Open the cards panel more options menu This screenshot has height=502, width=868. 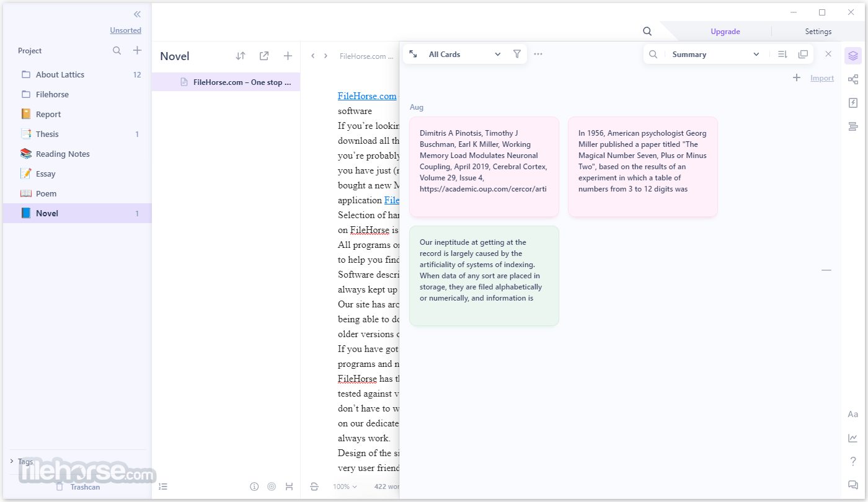click(x=538, y=55)
